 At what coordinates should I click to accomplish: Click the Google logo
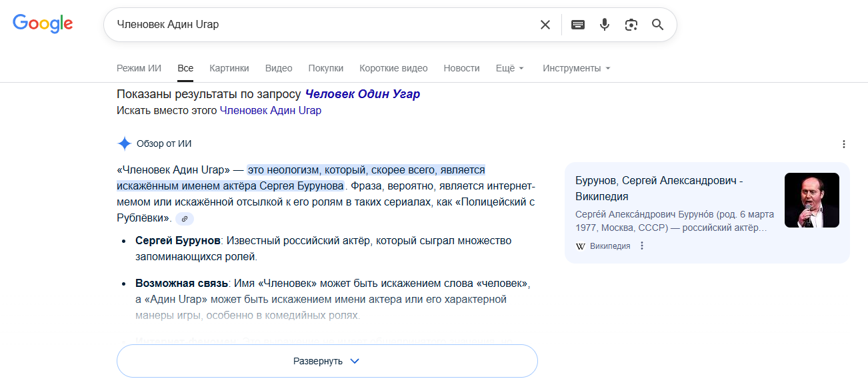(x=43, y=23)
